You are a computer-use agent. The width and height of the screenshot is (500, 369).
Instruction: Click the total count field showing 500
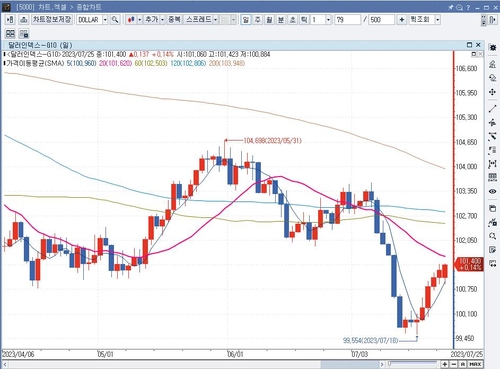pyautogui.click(x=381, y=20)
